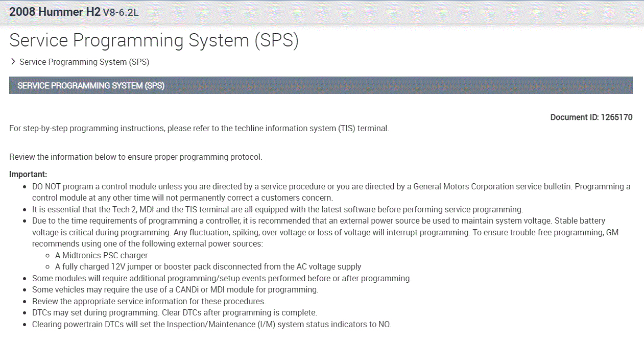Click the CANDi or MDI module bullet

pos(175,290)
